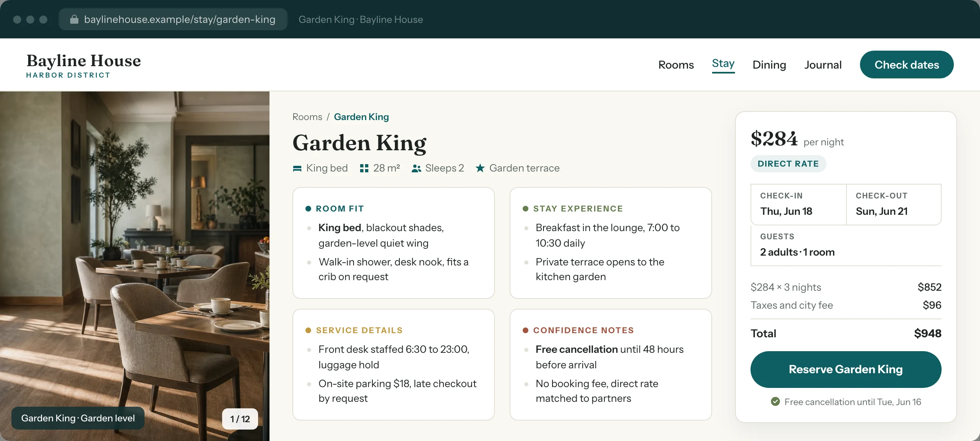Open the Check-in date field
The height and width of the screenshot is (441, 980).
(x=798, y=204)
